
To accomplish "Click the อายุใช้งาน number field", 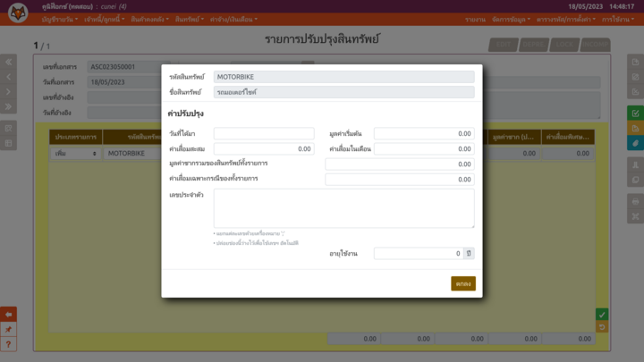I will coord(419,253).
